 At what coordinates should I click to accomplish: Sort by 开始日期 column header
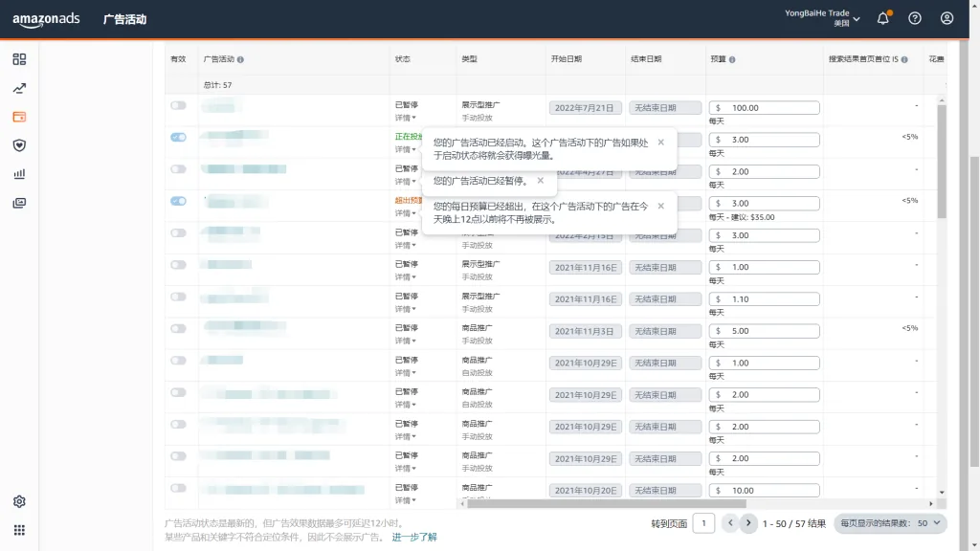pos(567,59)
